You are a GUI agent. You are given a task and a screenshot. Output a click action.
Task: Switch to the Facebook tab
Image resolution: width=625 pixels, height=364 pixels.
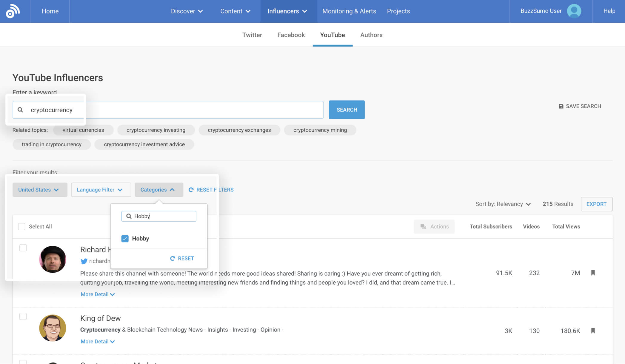coord(291,35)
